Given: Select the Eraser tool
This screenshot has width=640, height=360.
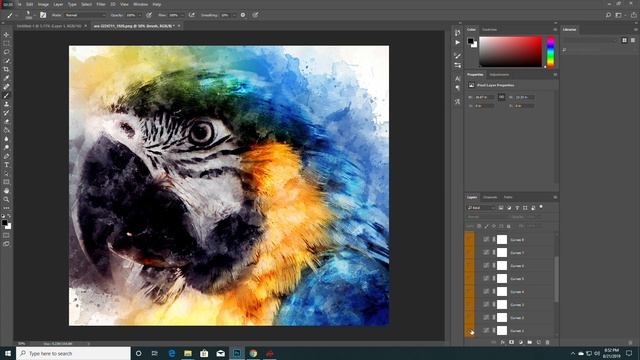Looking at the screenshot, I should (x=6, y=122).
